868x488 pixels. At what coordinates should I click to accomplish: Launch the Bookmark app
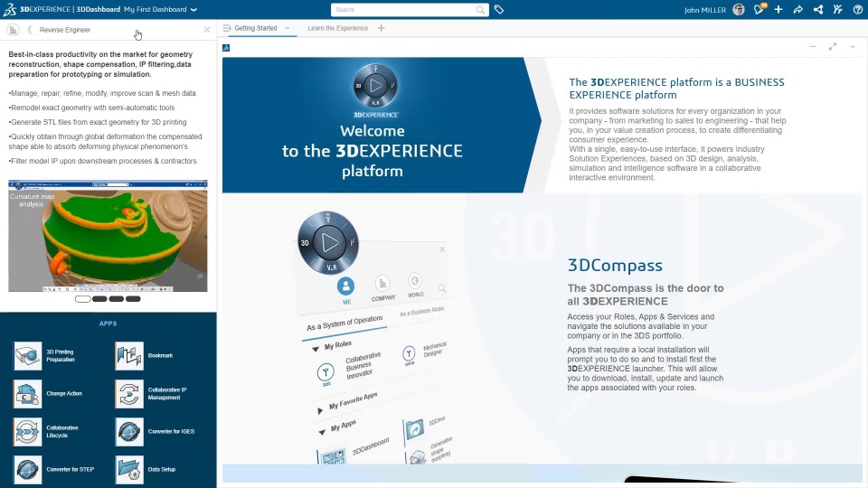pos(129,356)
